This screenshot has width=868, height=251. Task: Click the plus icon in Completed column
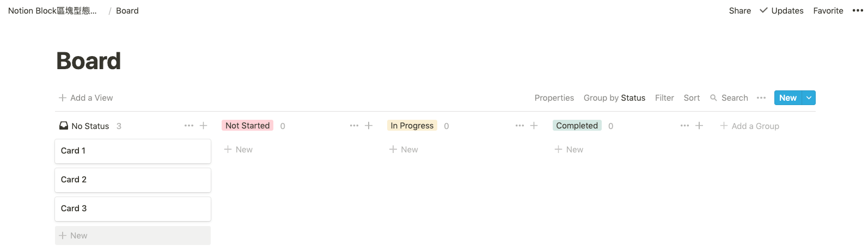[699, 126]
